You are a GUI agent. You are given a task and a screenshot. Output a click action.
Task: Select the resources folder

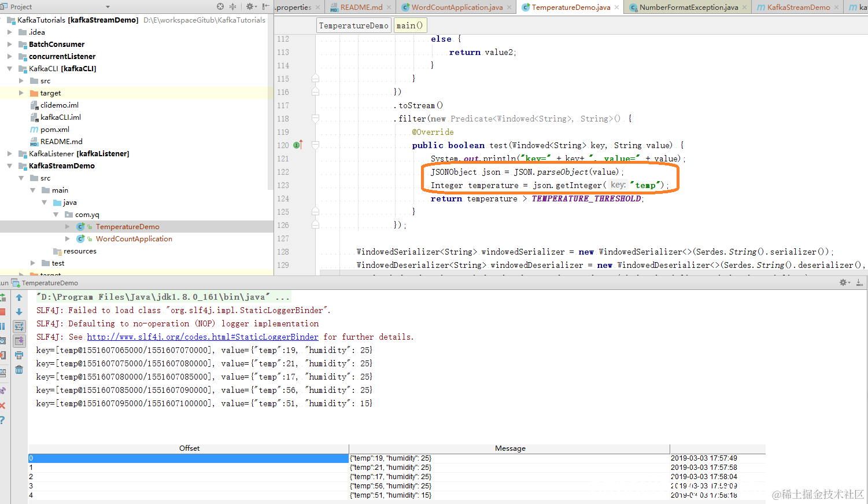[x=80, y=251]
